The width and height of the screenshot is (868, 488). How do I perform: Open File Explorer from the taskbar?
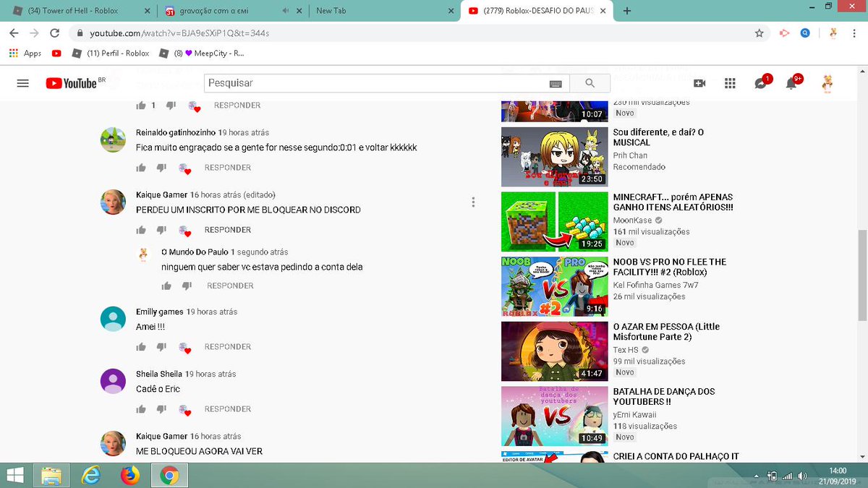pos(51,476)
